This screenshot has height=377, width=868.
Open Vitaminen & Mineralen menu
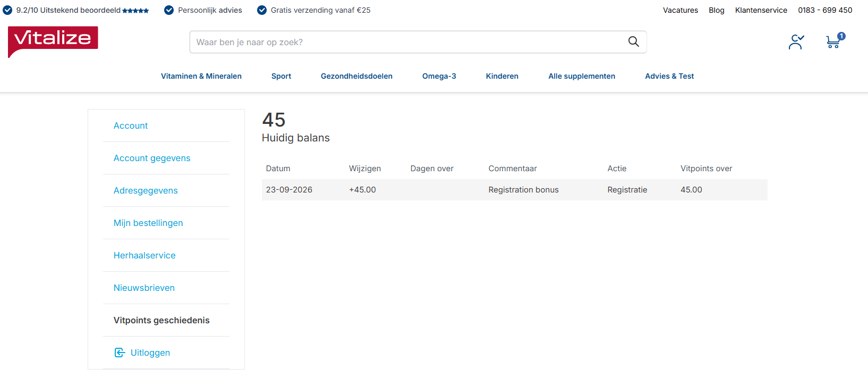click(201, 76)
